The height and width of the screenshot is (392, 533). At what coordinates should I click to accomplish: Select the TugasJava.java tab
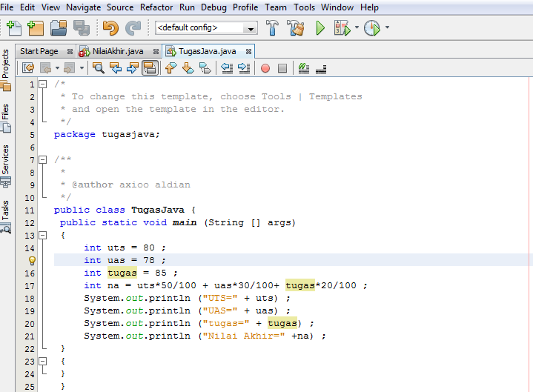click(207, 51)
